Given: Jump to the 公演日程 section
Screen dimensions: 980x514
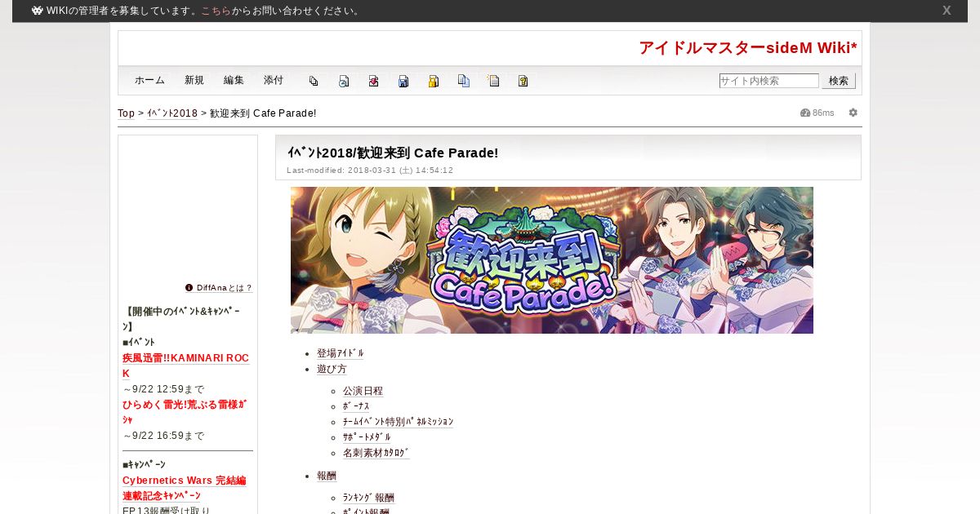Looking at the screenshot, I should pos(363,392).
